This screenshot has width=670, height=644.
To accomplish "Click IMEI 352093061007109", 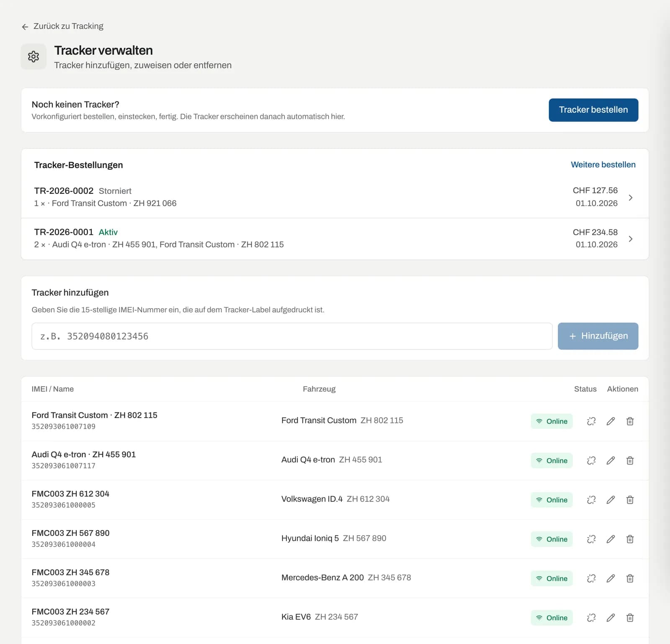I will (x=64, y=426).
